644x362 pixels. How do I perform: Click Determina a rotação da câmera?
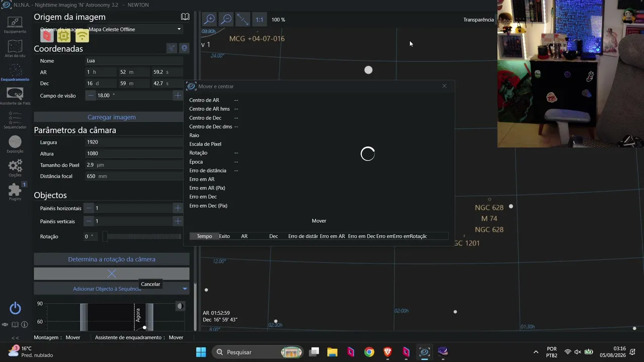[x=112, y=259]
